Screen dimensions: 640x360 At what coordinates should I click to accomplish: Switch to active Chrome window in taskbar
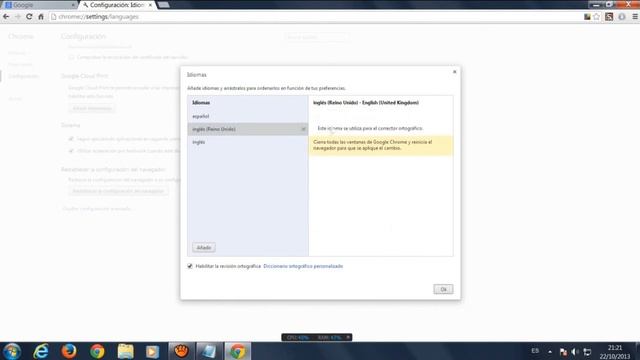[x=237, y=351]
